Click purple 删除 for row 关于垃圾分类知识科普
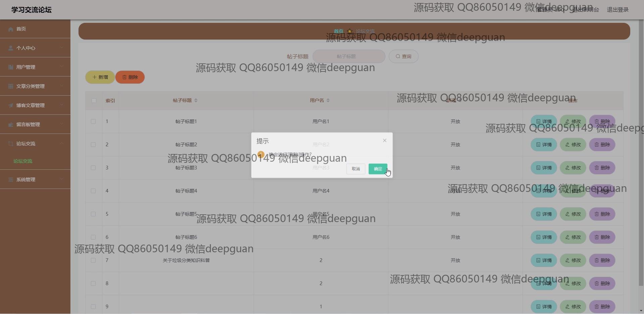644x314 pixels. click(602, 260)
